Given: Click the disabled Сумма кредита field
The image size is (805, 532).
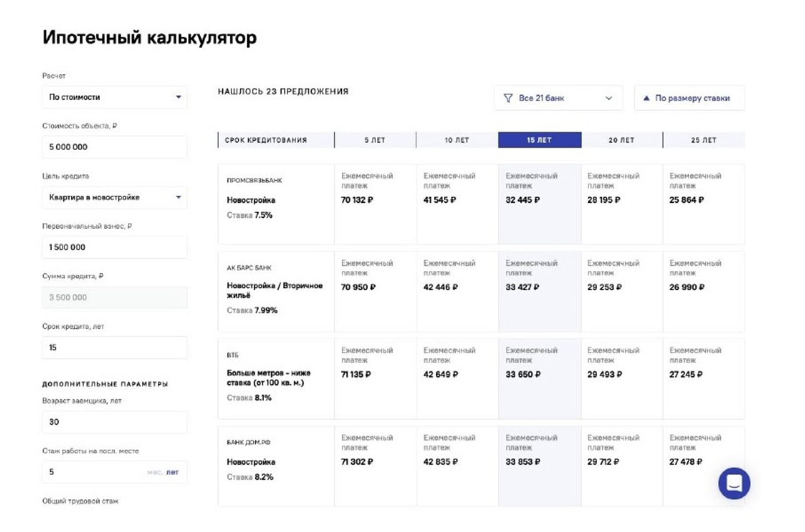Looking at the screenshot, I should (115, 297).
